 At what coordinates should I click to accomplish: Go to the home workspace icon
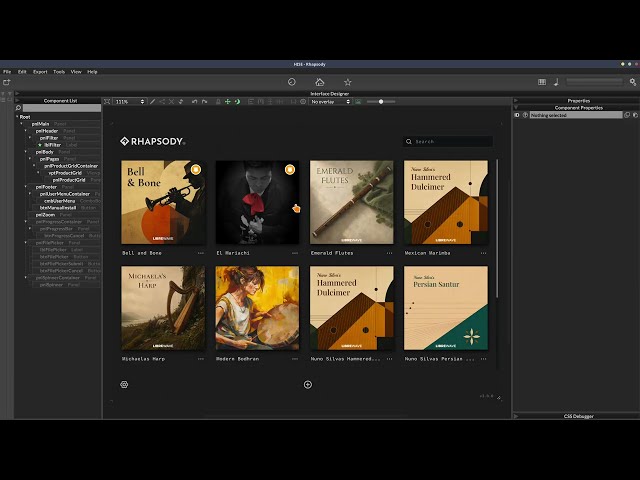pyautogui.click(x=320, y=82)
